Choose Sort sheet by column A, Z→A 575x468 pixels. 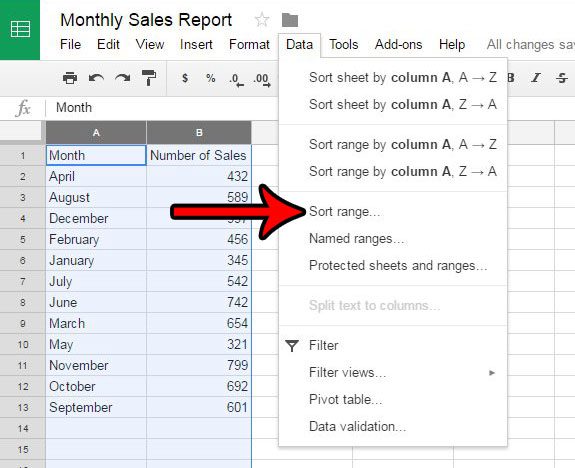[393, 105]
